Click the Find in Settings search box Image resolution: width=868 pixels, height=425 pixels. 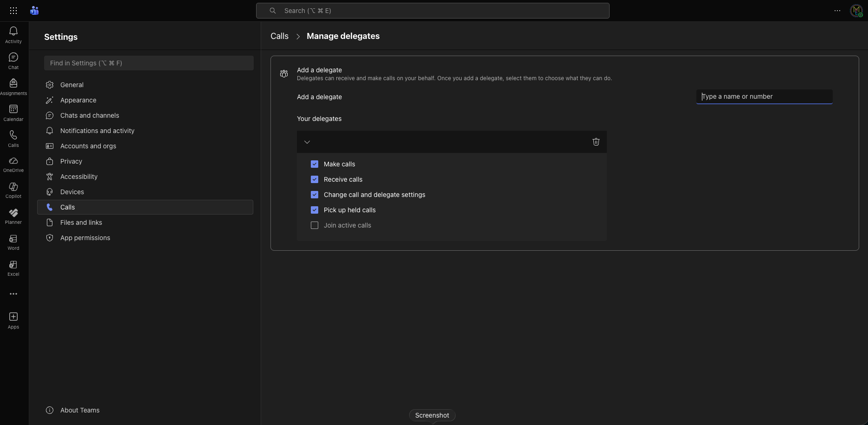[x=149, y=63]
